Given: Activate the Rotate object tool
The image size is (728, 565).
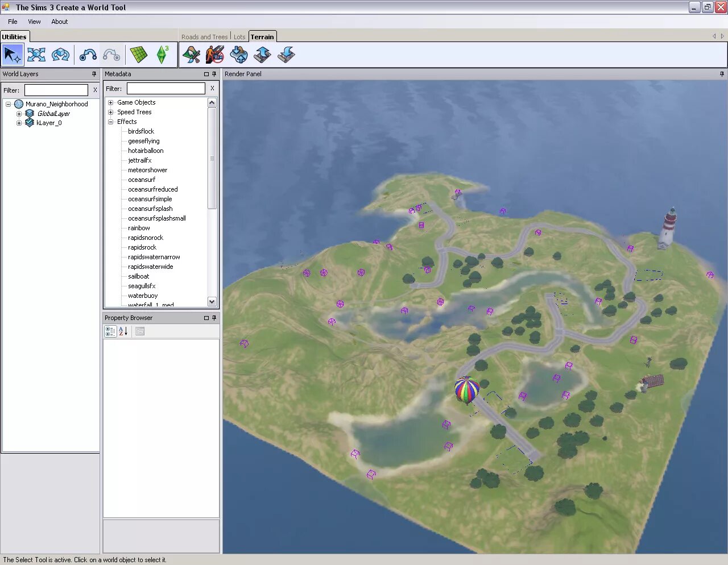Looking at the screenshot, I should (x=60, y=55).
